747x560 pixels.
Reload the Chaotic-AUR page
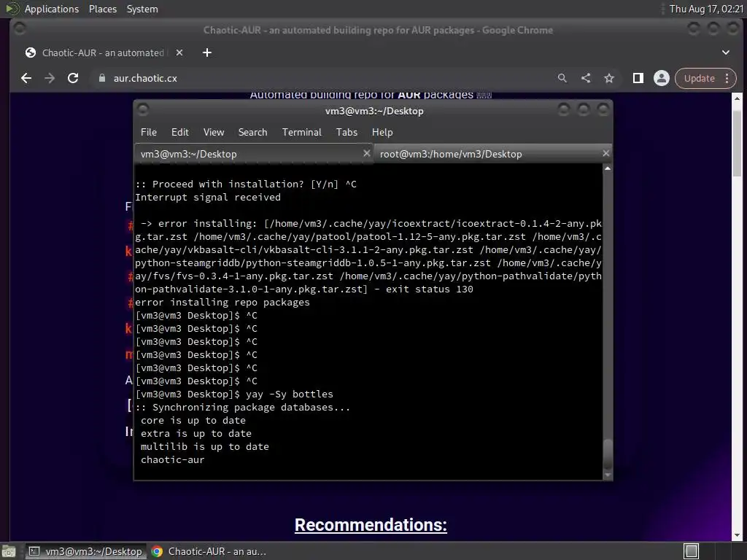(73, 78)
